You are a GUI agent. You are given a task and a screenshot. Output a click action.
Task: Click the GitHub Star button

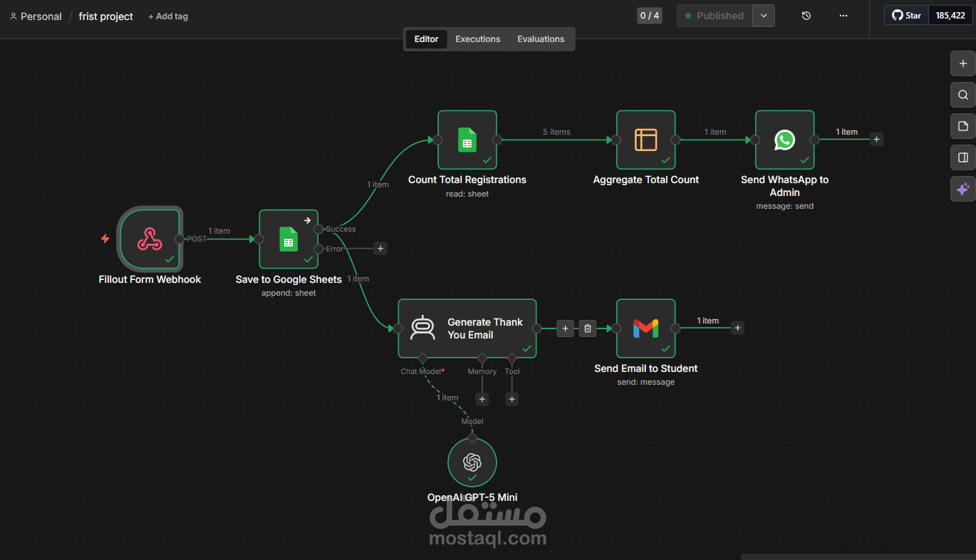click(x=906, y=16)
